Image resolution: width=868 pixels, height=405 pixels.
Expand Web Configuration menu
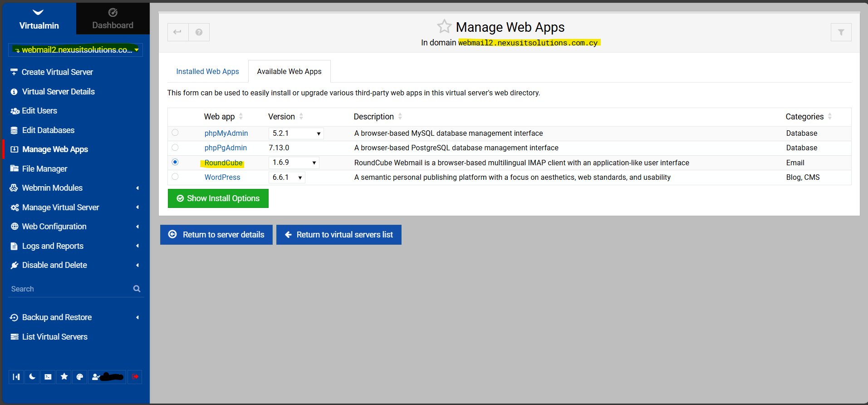coord(75,227)
